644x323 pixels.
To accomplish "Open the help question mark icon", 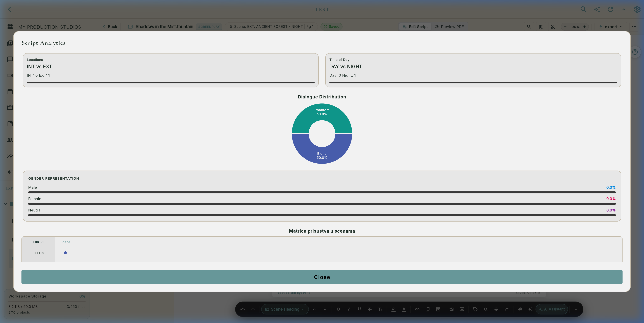I will click(x=635, y=52).
